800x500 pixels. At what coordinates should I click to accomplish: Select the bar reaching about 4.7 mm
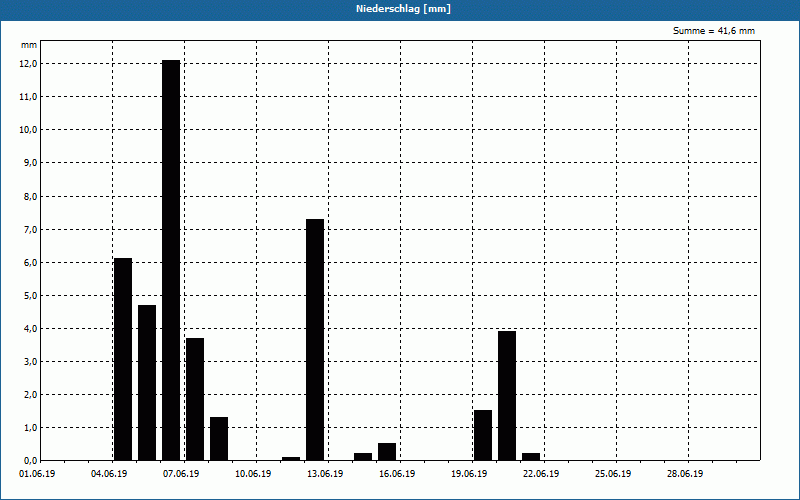coord(147,383)
